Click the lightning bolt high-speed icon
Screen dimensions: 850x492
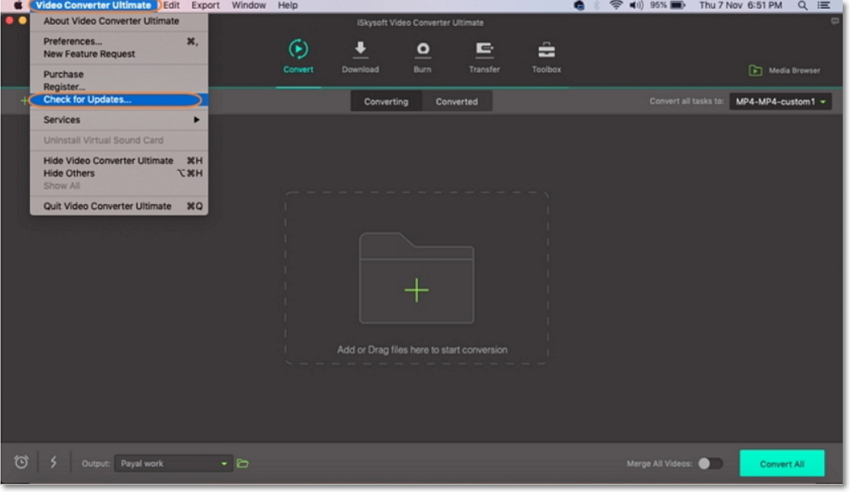53,462
